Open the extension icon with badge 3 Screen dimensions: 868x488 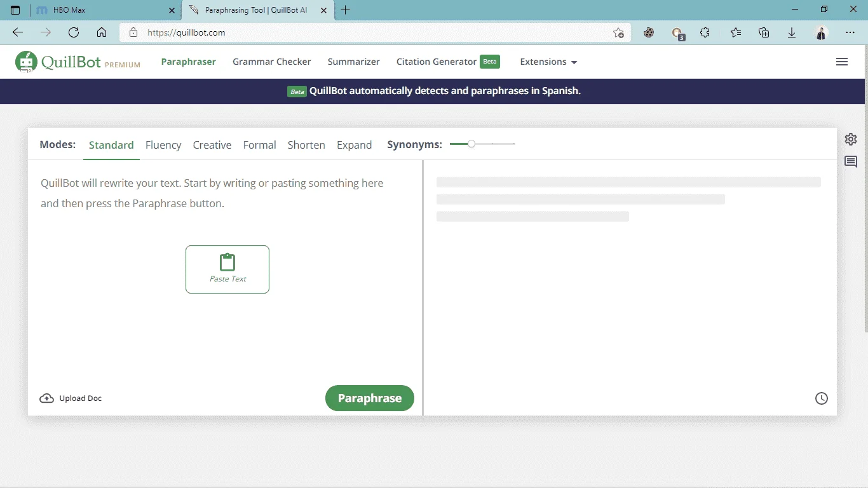click(x=678, y=34)
